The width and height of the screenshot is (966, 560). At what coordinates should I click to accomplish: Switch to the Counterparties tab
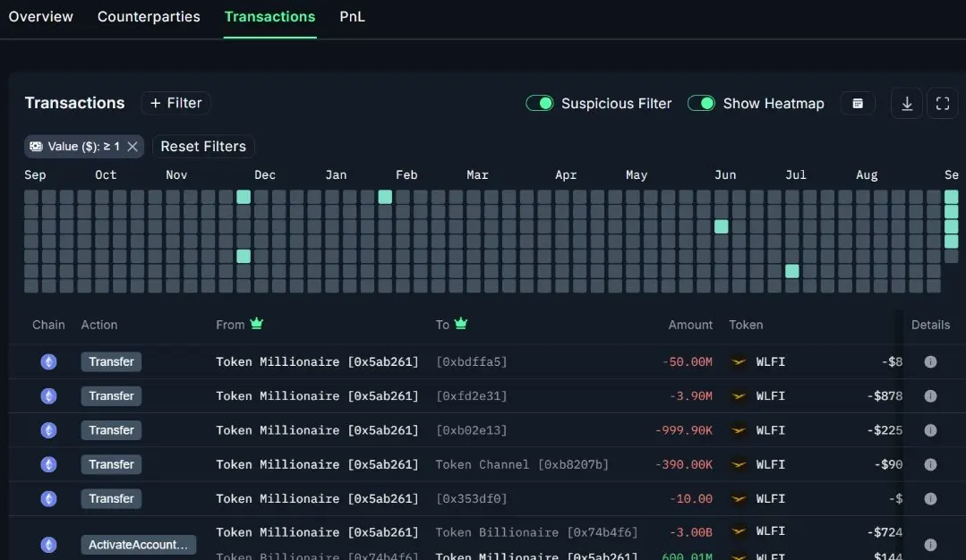coord(149,17)
